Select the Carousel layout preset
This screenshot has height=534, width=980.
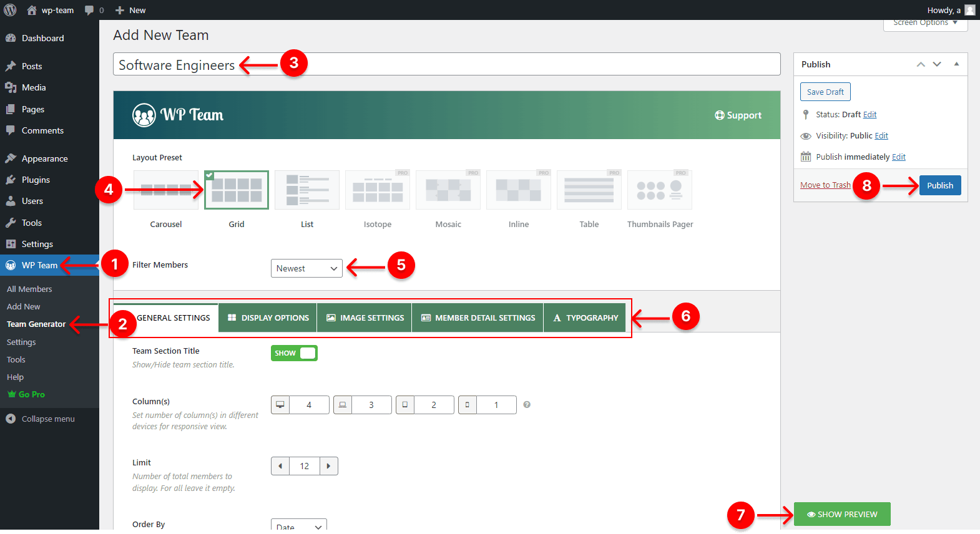(x=166, y=190)
